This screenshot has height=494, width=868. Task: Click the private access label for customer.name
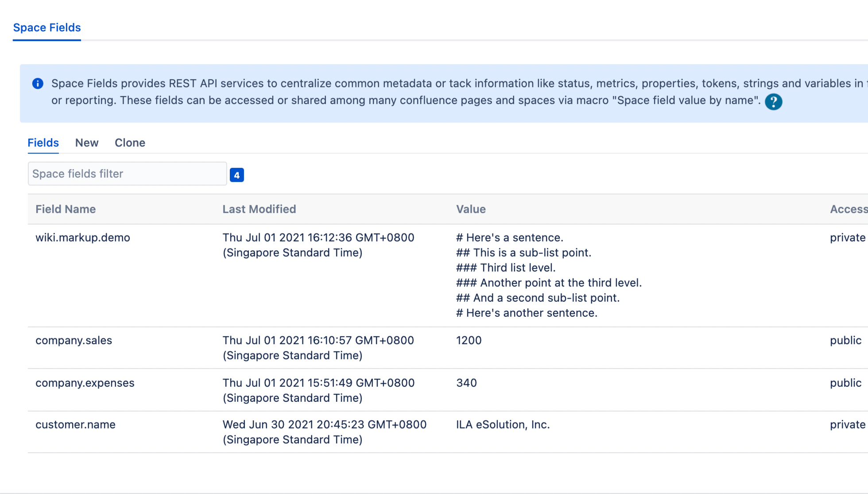847,424
